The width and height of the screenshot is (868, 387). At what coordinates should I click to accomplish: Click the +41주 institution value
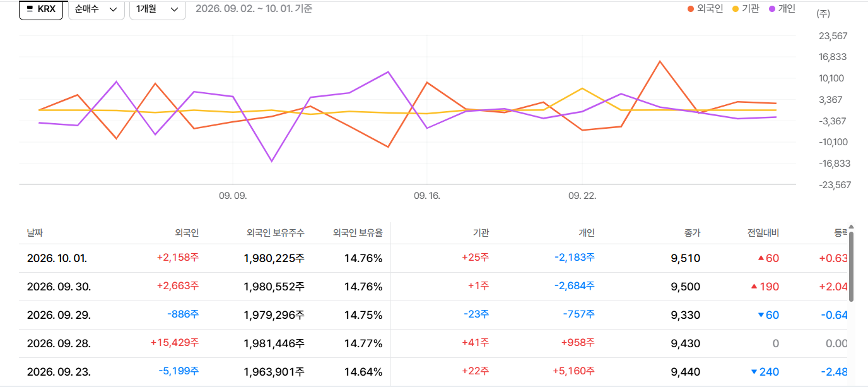[x=475, y=343]
